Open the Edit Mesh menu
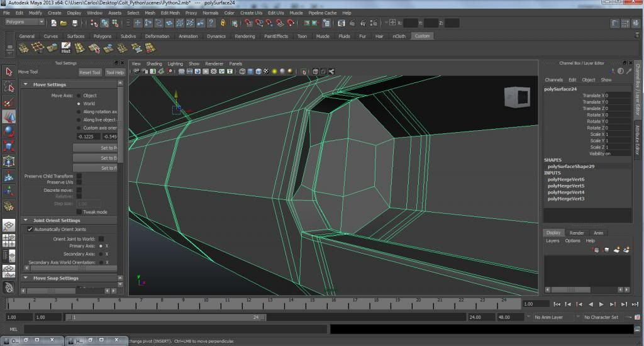 pyautogui.click(x=170, y=13)
